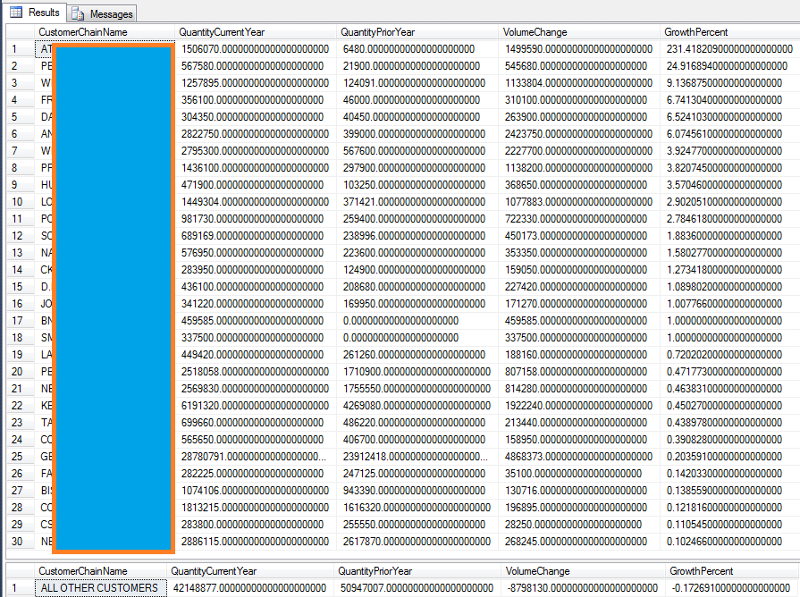Click the 1.089802 GrowthPercent cell

coord(730,286)
